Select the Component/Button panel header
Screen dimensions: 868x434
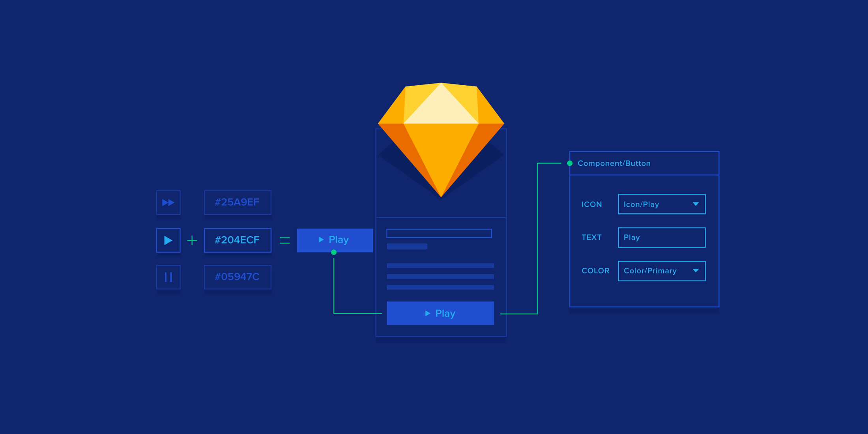tap(614, 163)
